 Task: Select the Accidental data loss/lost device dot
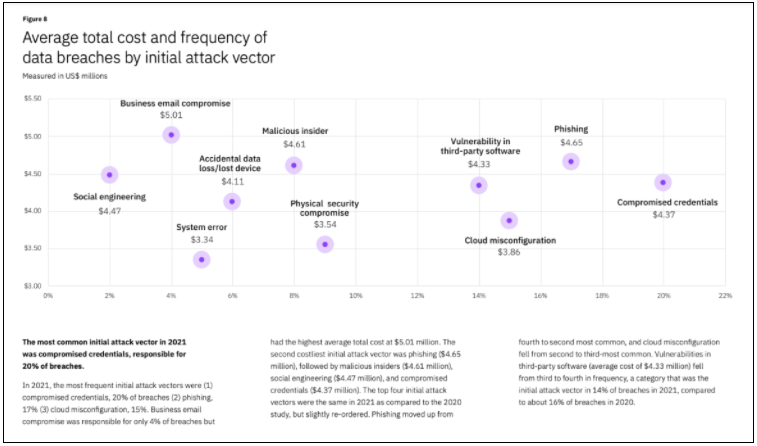coord(232,202)
